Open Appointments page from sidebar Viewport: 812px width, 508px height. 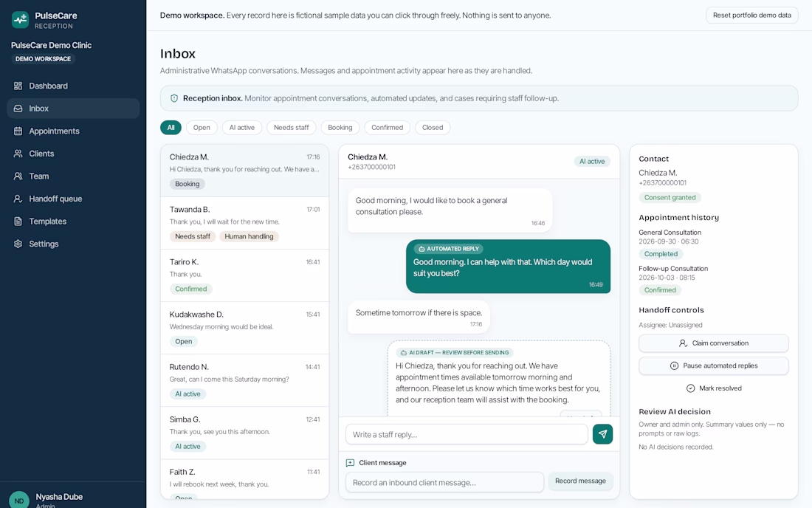coord(73,131)
